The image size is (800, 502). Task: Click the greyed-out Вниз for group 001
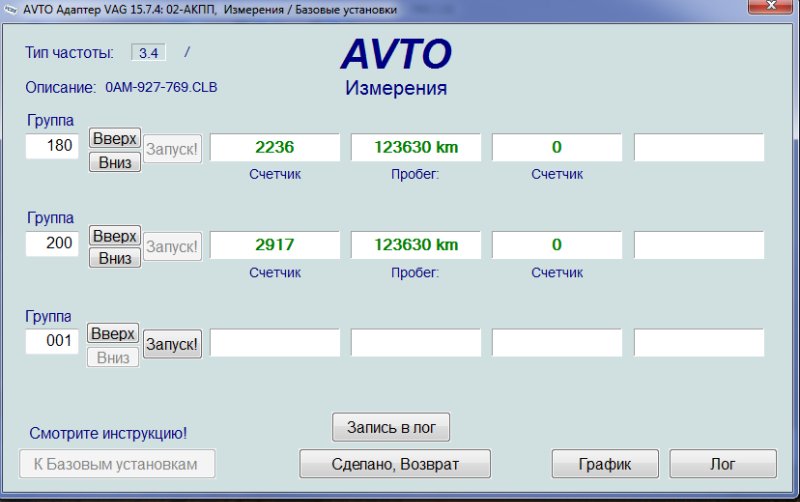[x=113, y=358]
